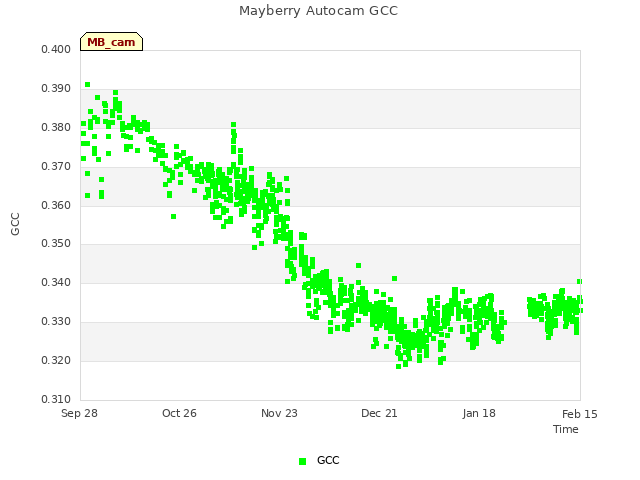Image resolution: width=640 pixels, height=480 pixels.
Task: Click the Jan 18 date label
Action: point(479,413)
